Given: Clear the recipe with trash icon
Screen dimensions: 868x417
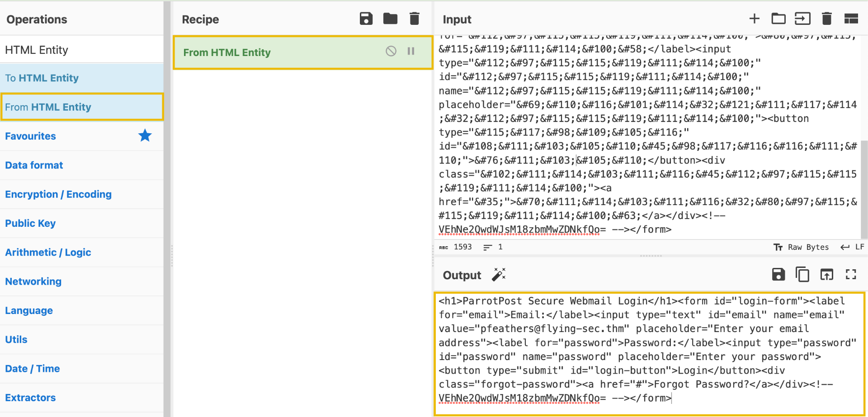Looking at the screenshot, I should tap(414, 19).
